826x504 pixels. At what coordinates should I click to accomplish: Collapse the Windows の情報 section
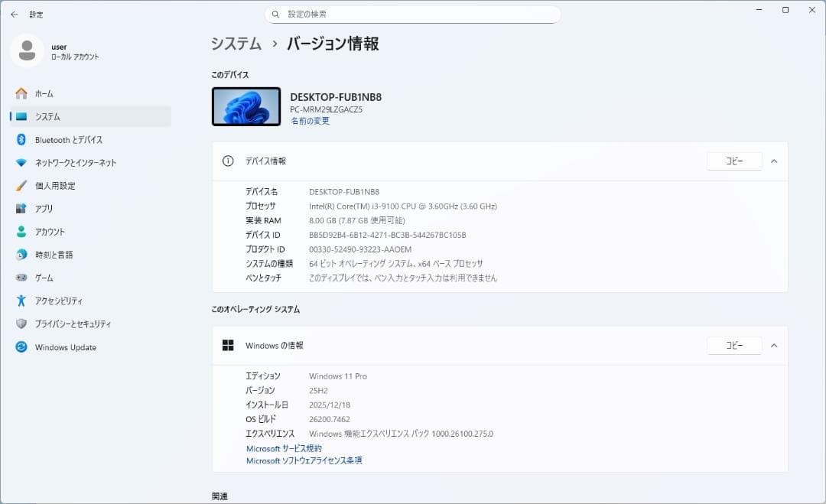click(775, 346)
